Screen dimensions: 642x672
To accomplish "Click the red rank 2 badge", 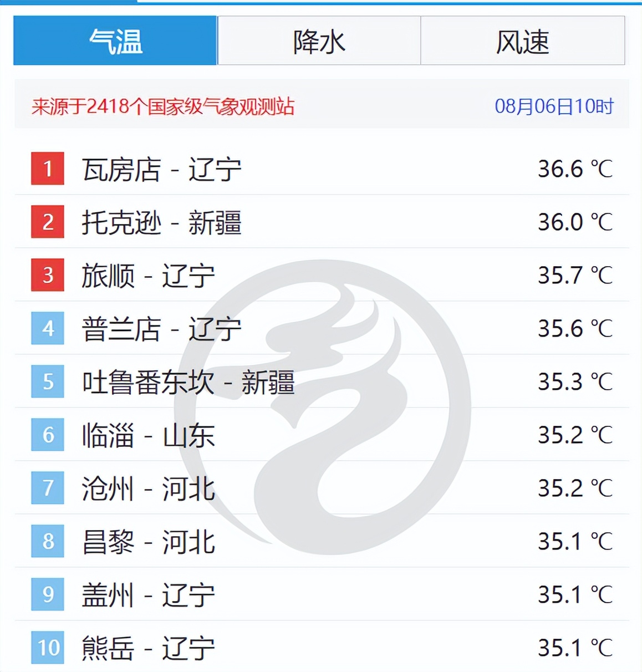I will pyautogui.click(x=48, y=222).
